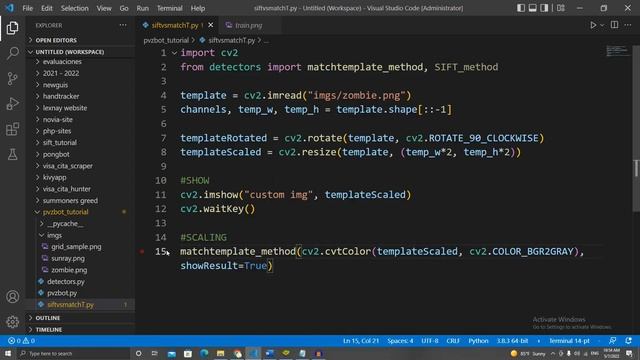This screenshot has height=360, width=640.
Task: Open the Edit menu
Action: (x=47, y=8)
